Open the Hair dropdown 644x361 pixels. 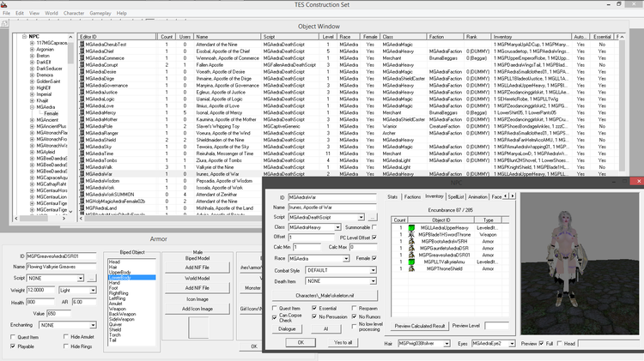click(x=447, y=343)
